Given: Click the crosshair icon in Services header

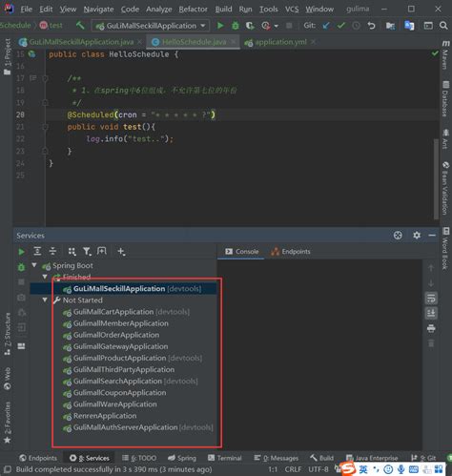Looking at the screenshot, I should pos(398,236).
